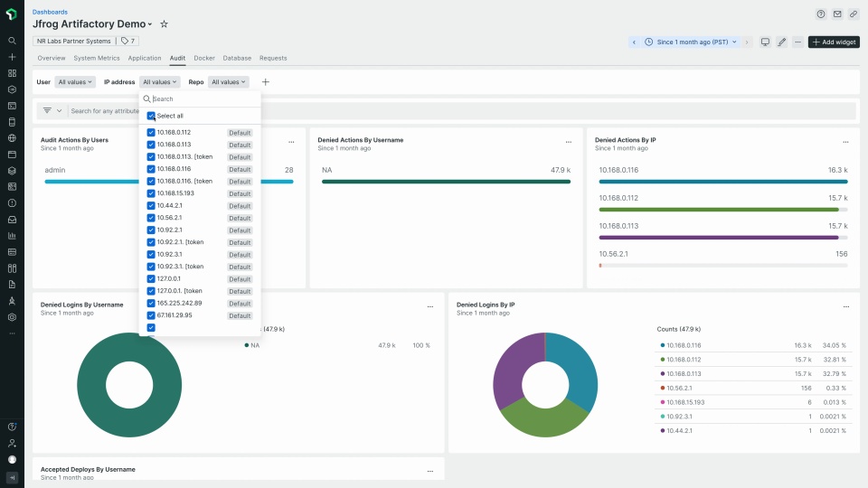Click the Add widget button
This screenshot has width=868, height=488.
[834, 42]
